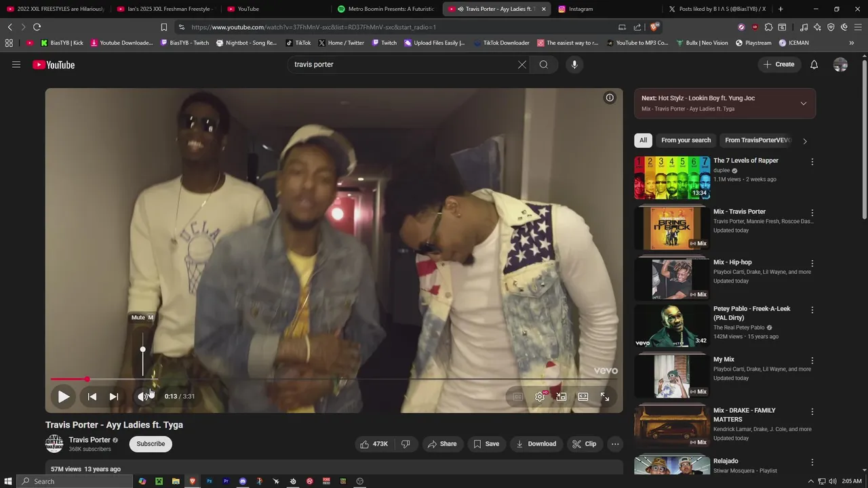This screenshot has width=868, height=488.
Task: Open the Travis Porter channel avatar
Action: pyautogui.click(x=54, y=444)
